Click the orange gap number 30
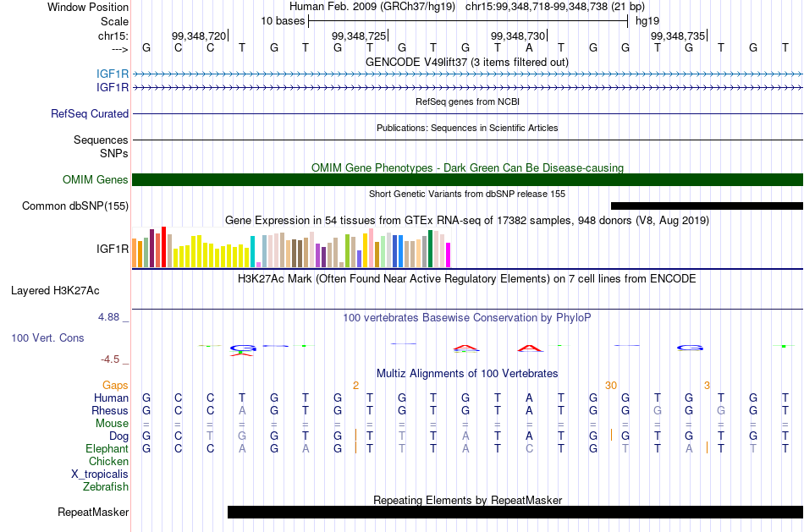The image size is (804, 532). click(x=611, y=386)
